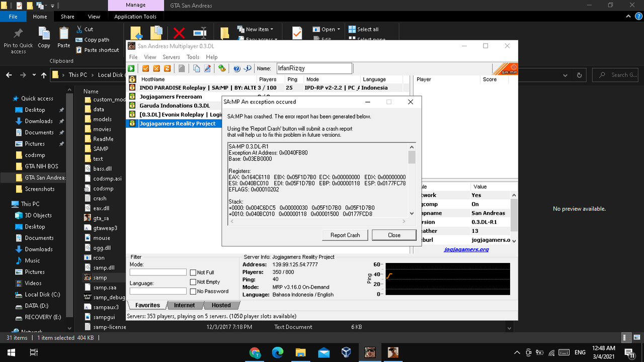Click the orange Refresh Server icon
644x362 pixels.
point(167,68)
